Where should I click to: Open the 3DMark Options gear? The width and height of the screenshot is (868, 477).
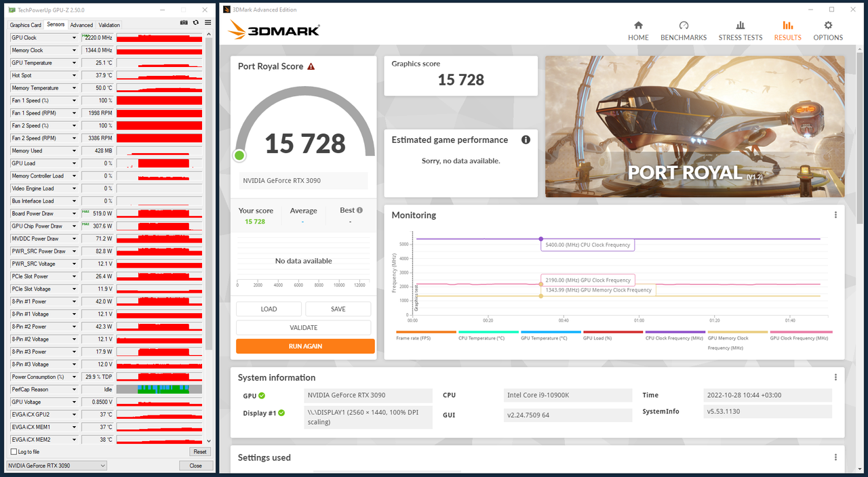828,30
